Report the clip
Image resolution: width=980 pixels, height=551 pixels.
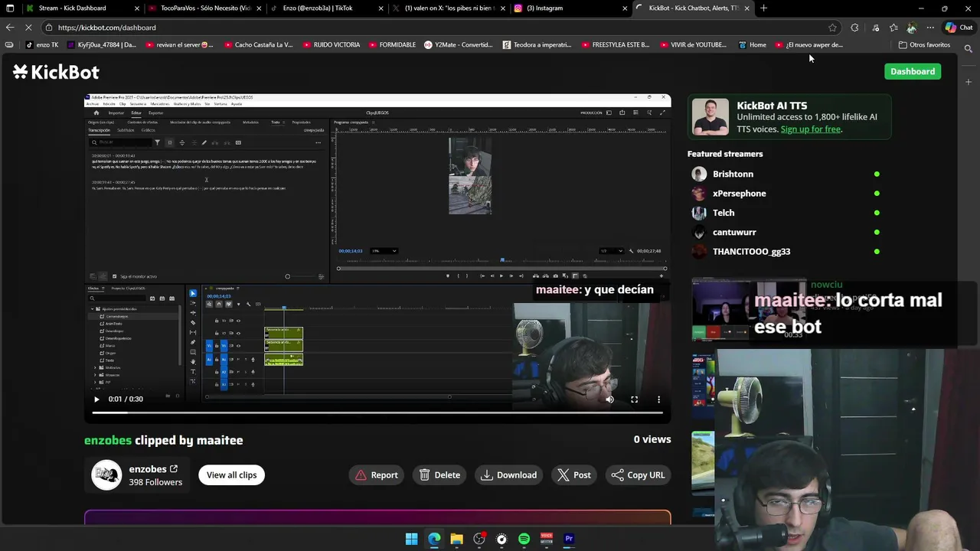[x=376, y=475]
